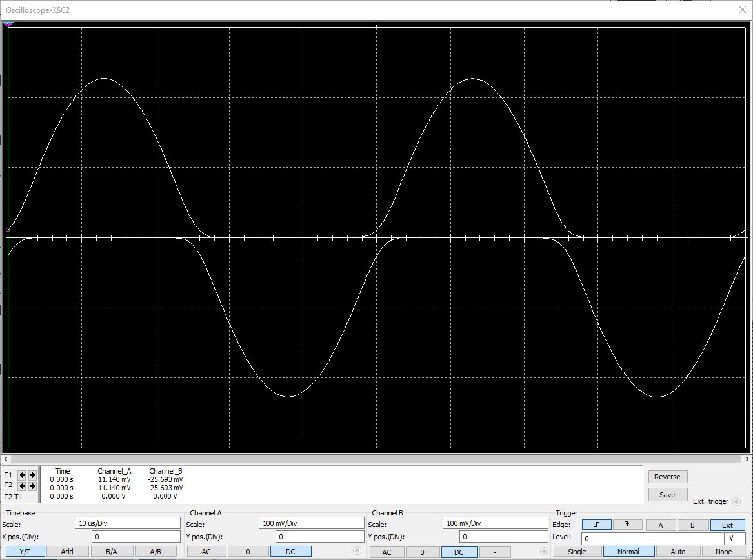Click the Save button
The height and width of the screenshot is (560, 753).
click(x=667, y=495)
